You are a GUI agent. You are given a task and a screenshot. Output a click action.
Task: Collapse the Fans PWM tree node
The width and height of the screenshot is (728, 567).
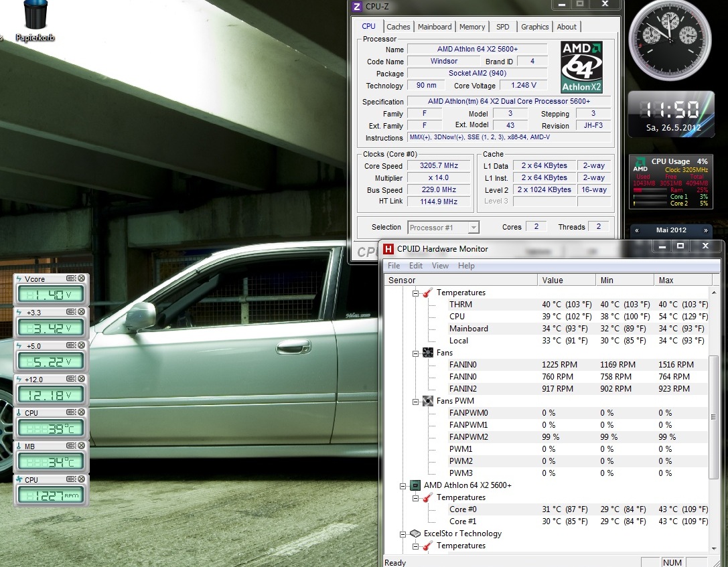click(415, 401)
